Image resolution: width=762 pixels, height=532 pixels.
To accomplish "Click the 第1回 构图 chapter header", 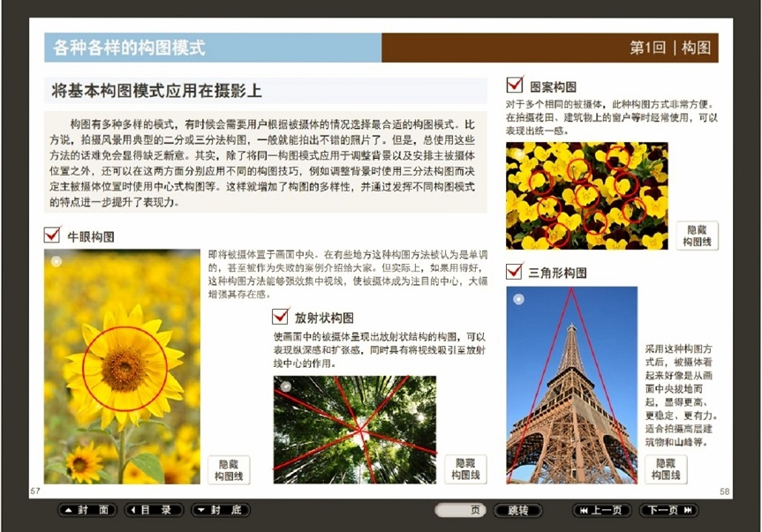I will [x=670, y=48].
